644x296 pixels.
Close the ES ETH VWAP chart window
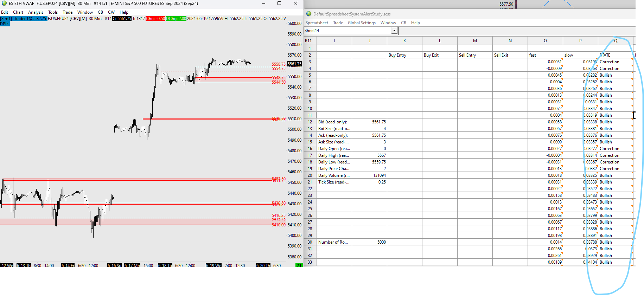point(295,4)
